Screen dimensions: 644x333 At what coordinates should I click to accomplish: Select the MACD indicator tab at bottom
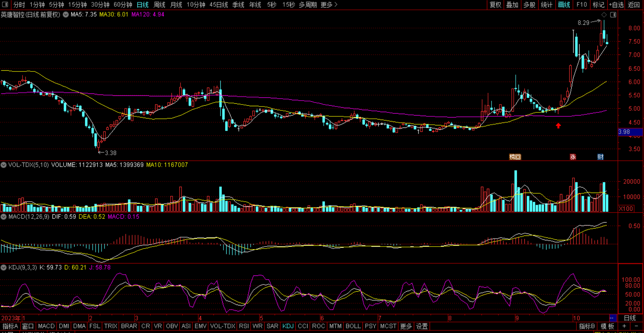pos(46,326)
